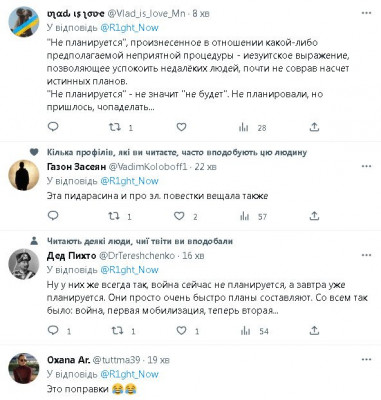This screenshot has height=400, width=381.
Task: Open more options for Vlad_is_love_Mn tweet
Action: 366,13
